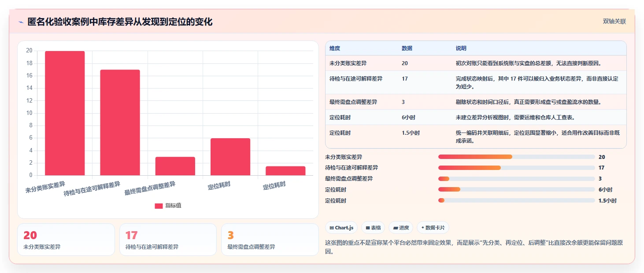Click the 最终需盘点调整差异 progress bar

(x=517, y=178)
